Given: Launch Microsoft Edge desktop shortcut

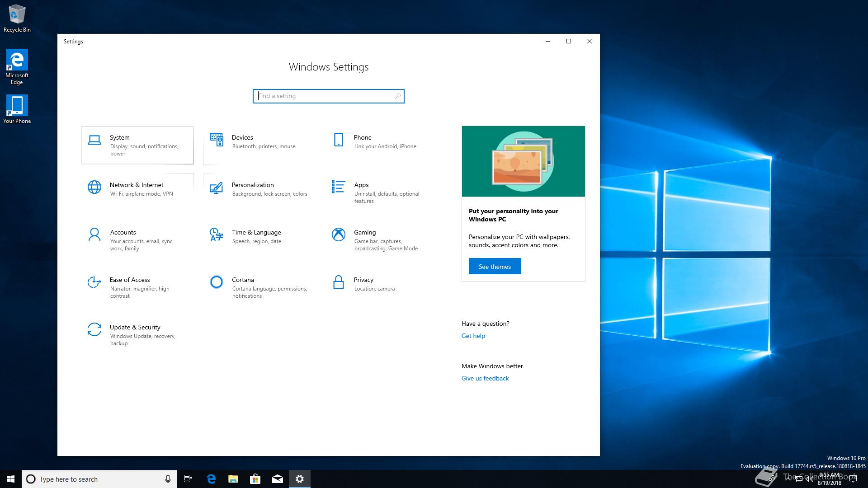Looking at the screenshot, I should point(17,67).
